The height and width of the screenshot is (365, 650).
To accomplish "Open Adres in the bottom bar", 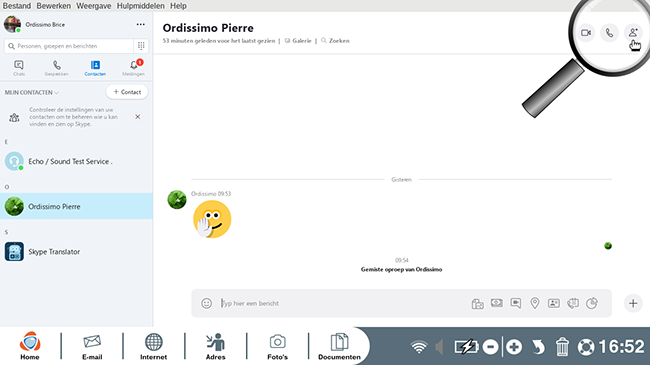I will click(216, 346).
